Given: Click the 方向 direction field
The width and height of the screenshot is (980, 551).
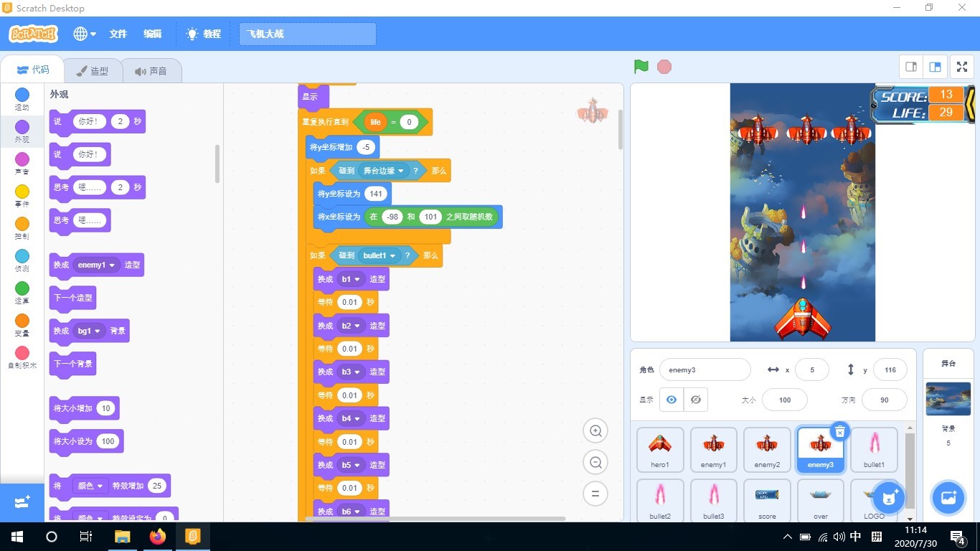Looking at the screenshot, I should click(x=884, y=400).
